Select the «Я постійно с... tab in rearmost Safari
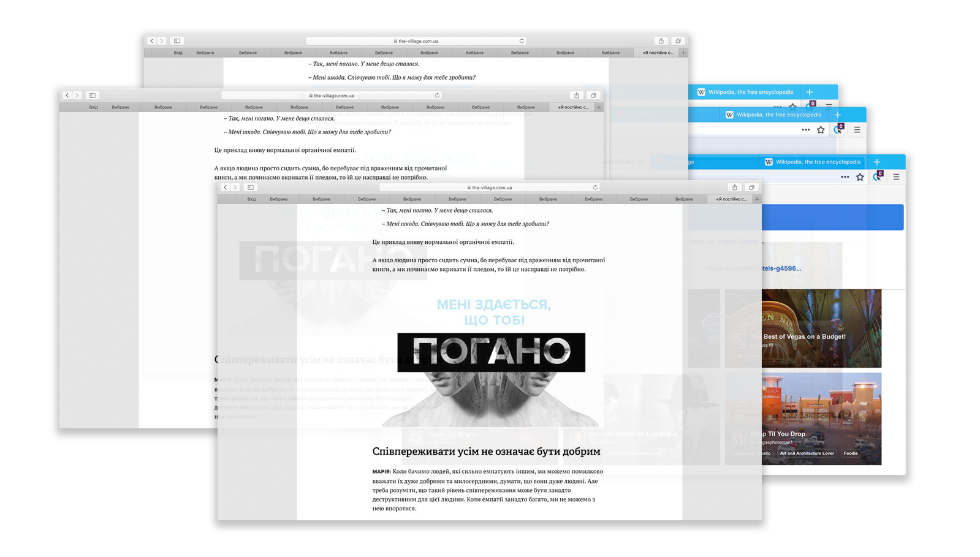This screenshot has height=557, width=980. (658, 53)
